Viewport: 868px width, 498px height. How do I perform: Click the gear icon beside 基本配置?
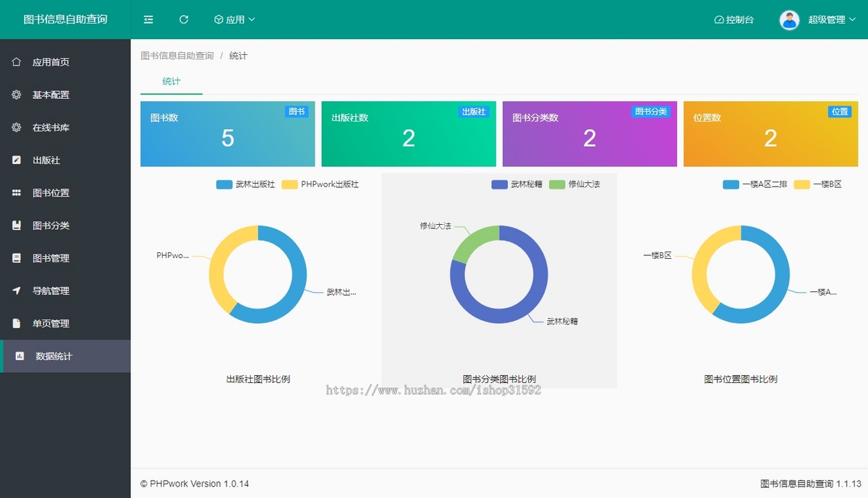pyautogui.click(x=17, y=95)
